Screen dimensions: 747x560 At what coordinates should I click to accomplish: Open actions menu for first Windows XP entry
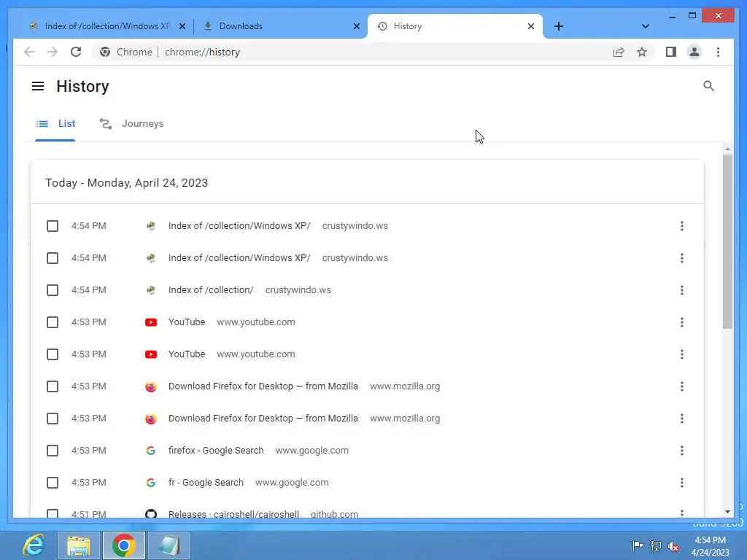[x=682, y=226]
